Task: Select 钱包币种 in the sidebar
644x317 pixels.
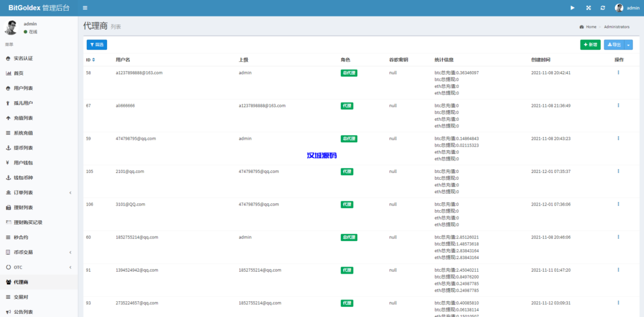Action: click(38, 178)
